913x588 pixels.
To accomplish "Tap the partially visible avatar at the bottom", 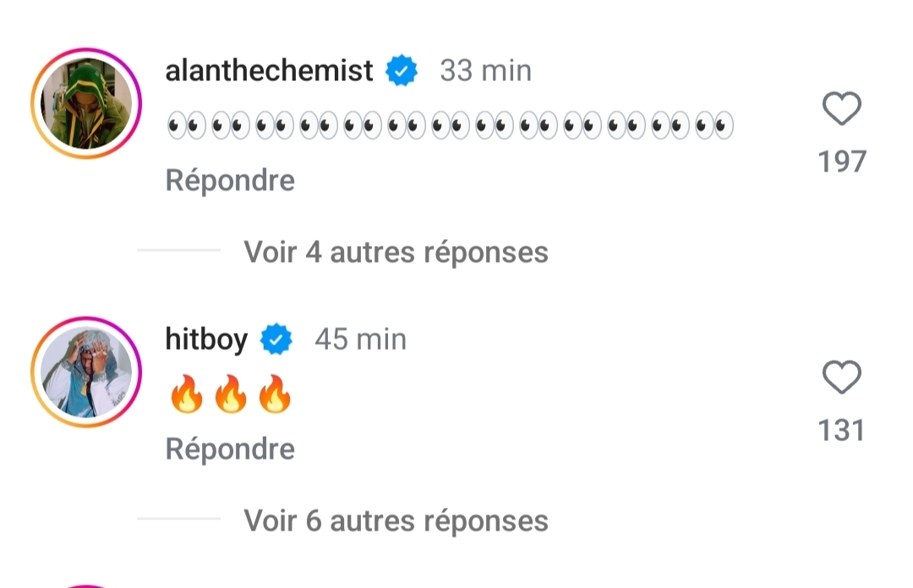I will click(x=85, y=585).
